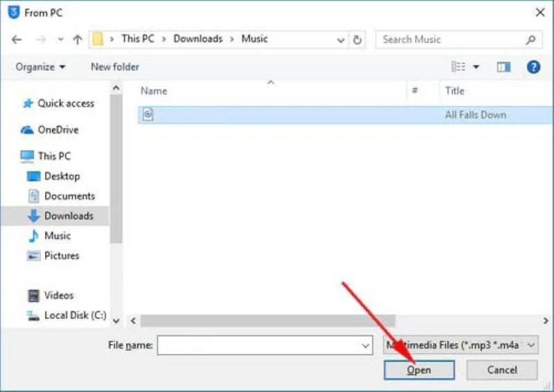
Task: Click the Up one level arrow
Action: pyautogui.click(x=78, y=39)
